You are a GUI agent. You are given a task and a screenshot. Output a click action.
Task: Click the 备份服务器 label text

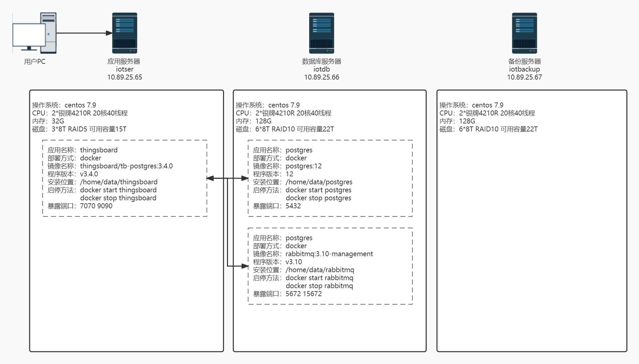pos(524,61)
